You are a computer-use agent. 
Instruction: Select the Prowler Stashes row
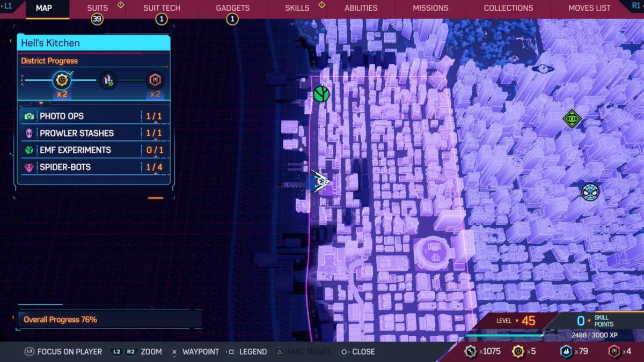[94, 133]
